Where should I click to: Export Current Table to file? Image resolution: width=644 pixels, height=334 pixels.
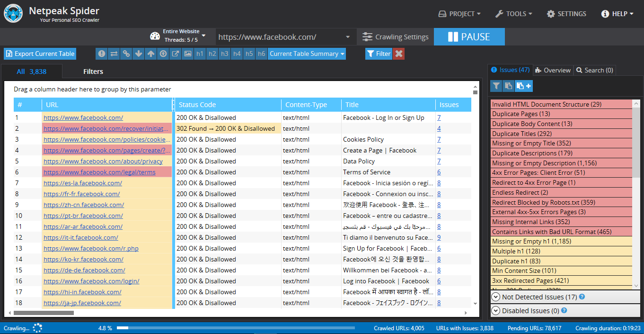click(40, 54)
